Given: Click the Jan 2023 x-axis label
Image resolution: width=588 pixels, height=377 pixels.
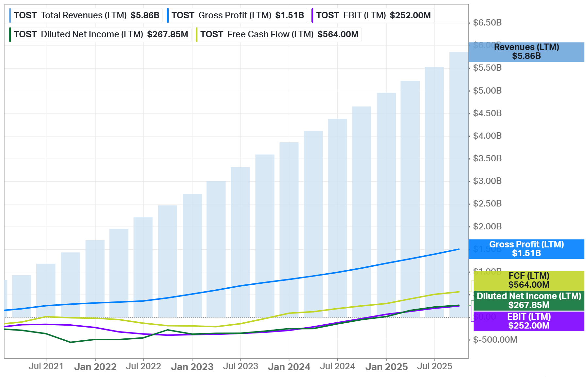Looking at the screenshot, I should coord(192,367).
